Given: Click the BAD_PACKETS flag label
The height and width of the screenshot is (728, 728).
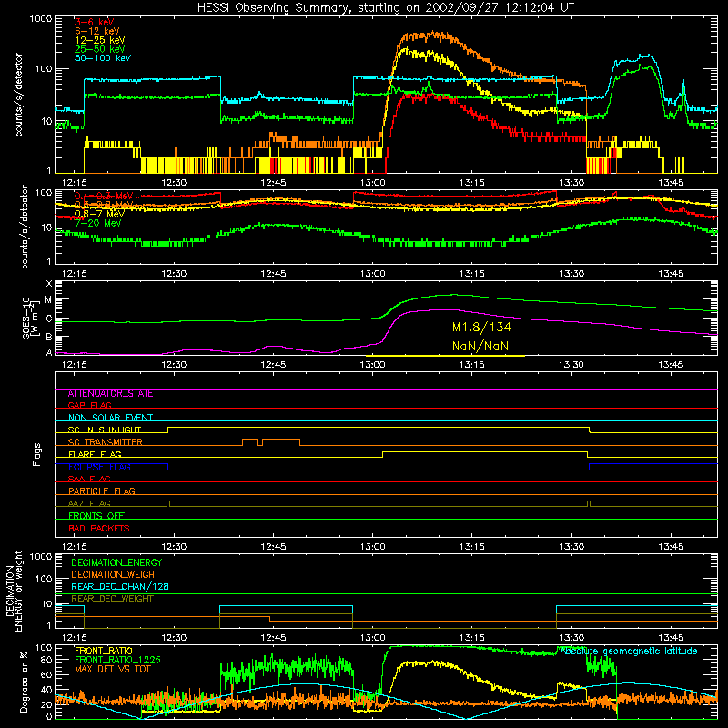Looking at the screenshot, I should (x=99, y=528).
